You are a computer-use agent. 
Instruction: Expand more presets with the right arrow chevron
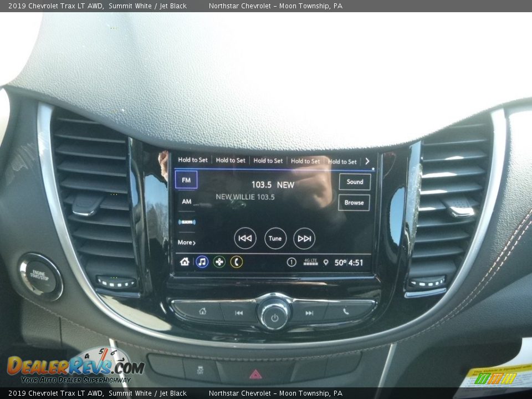click(x=367, y=161)
